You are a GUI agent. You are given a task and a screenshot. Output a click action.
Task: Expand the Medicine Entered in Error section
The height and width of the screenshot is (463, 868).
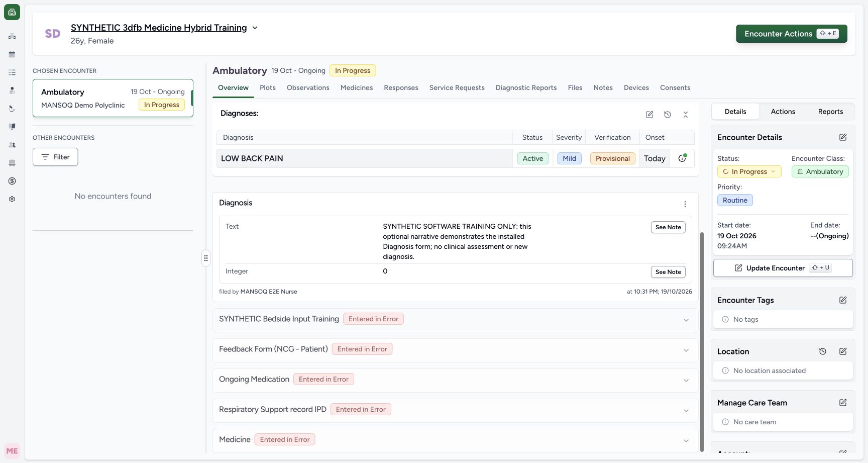click(455, 440)
